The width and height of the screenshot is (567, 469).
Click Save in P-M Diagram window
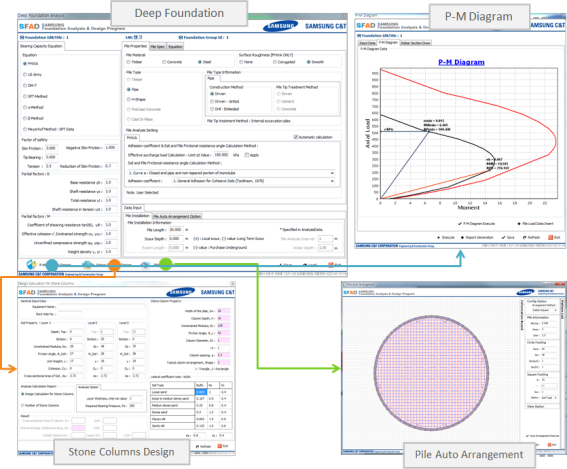point(508,238)
